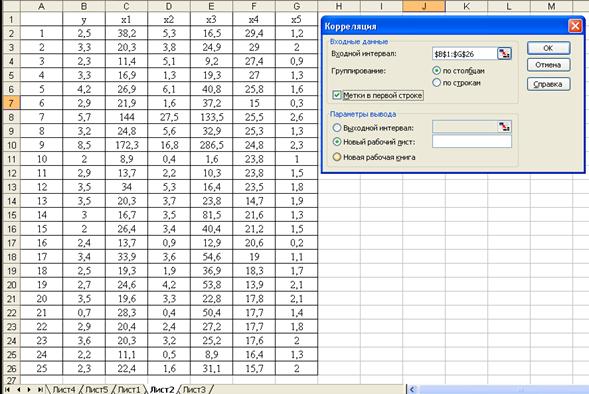This screenshot has width=589, height=394.
Task: Select row 26 header
Action: click(11, 368)
